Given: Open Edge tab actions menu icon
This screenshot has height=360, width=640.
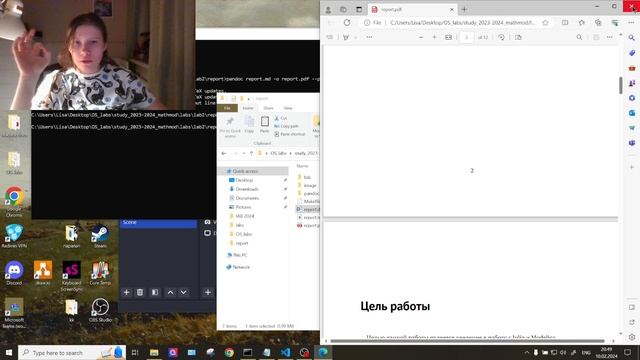Looking at the screenshot, I should tap(359, 9).
